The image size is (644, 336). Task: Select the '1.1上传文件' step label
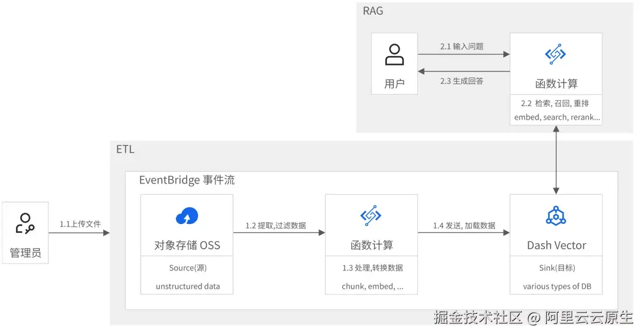[80, 224]
